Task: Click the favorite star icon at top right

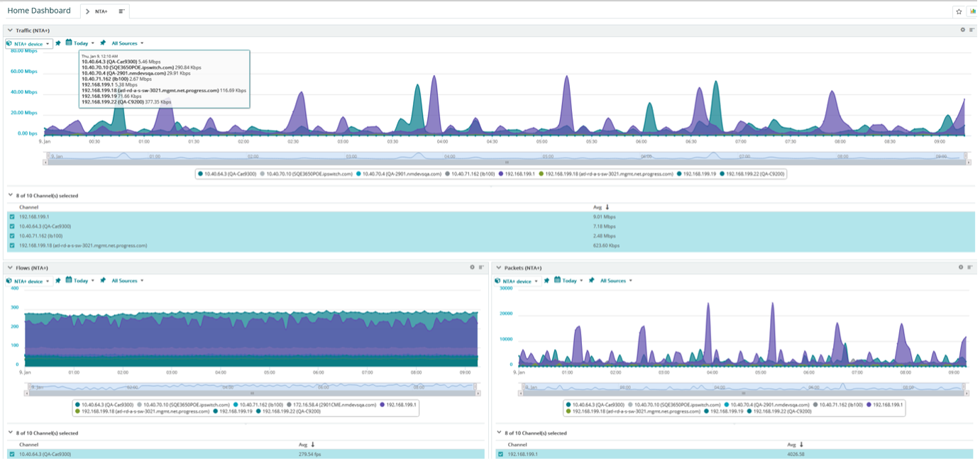Action: [959, 11]
